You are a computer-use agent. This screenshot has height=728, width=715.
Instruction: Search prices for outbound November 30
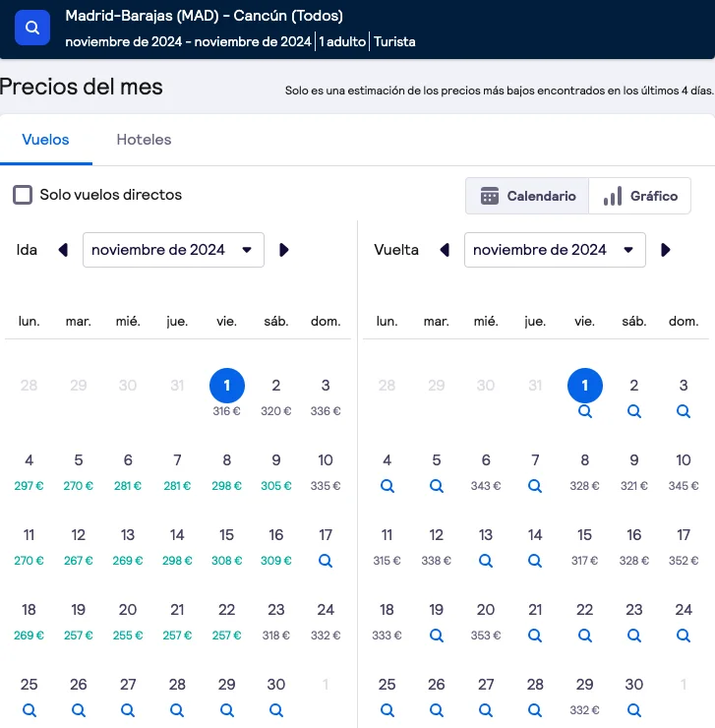(275, 710)
